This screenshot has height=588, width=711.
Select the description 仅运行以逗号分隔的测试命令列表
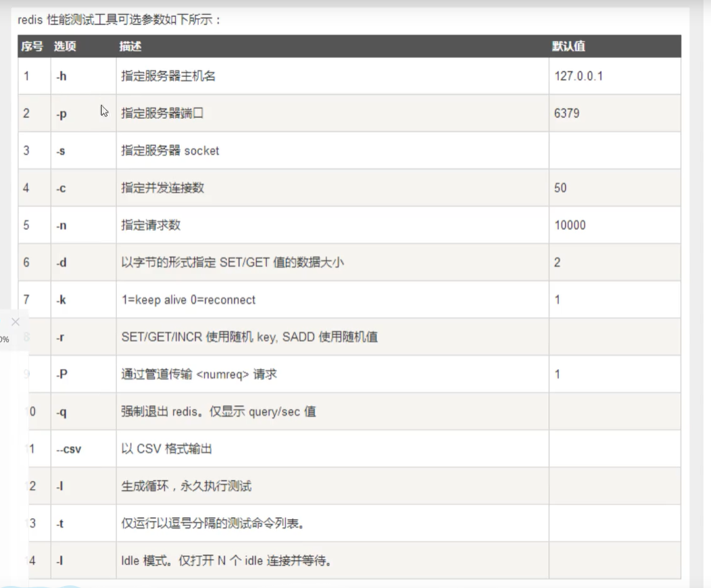click(212, 523)
